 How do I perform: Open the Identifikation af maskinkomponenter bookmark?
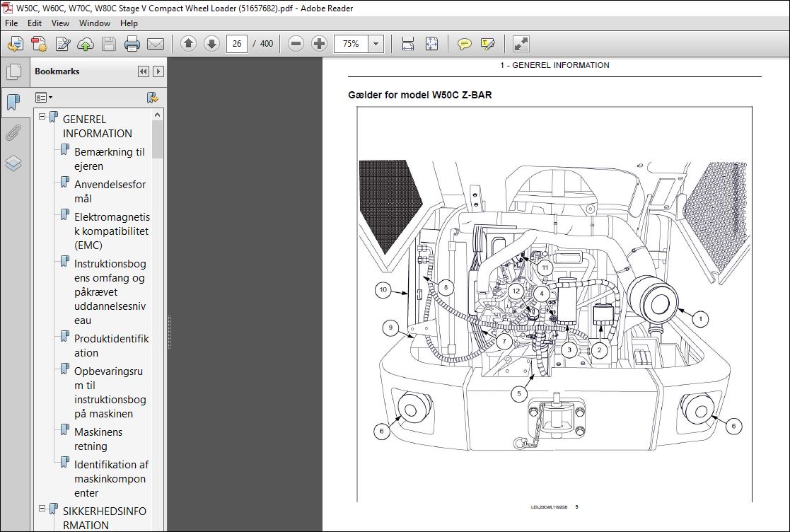111,479
